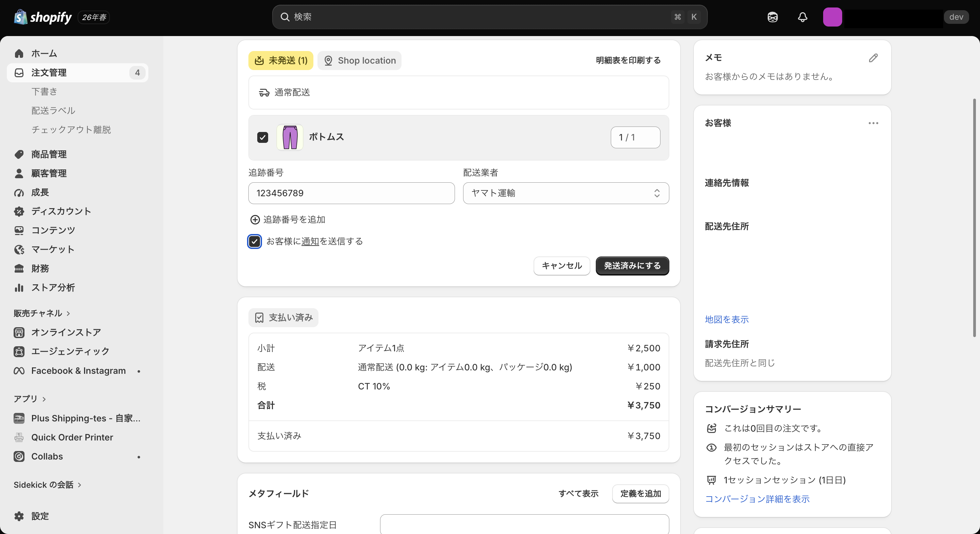This screenshot has width=980, height=534.
Task: Uncheck the ボトムス item checkbox
Action: click(x=262, y=137)
